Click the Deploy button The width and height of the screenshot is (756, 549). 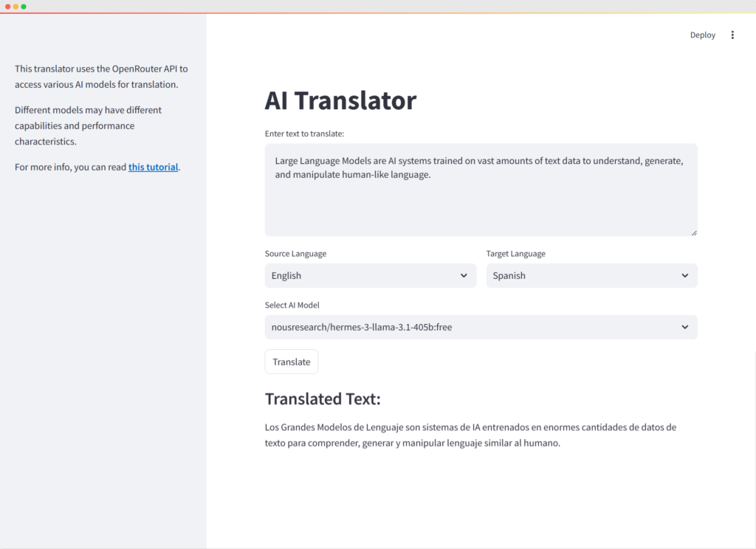point(702,35)
